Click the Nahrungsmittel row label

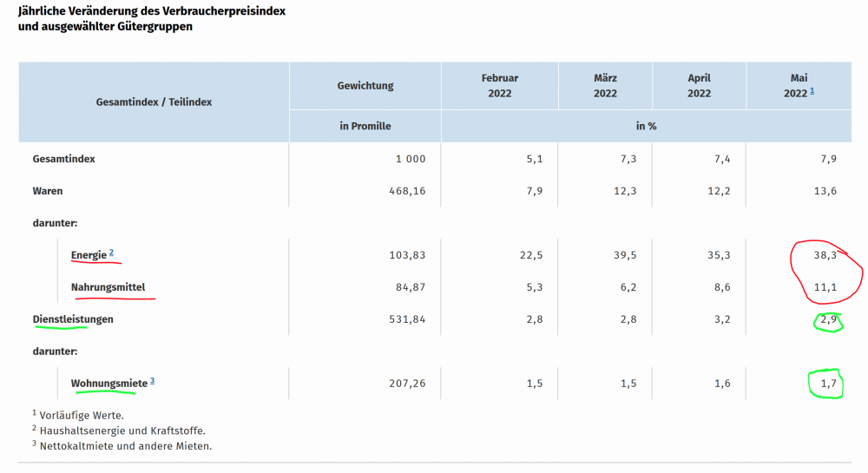click(108, 287)
